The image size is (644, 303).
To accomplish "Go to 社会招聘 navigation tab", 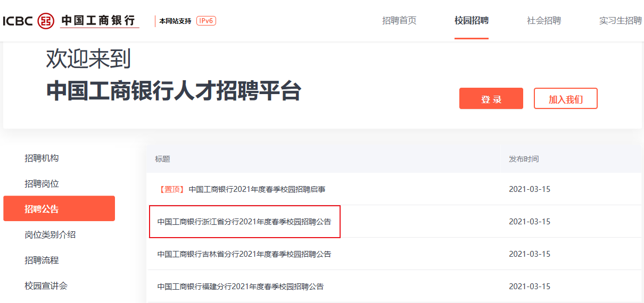I will tap(544, 21).
